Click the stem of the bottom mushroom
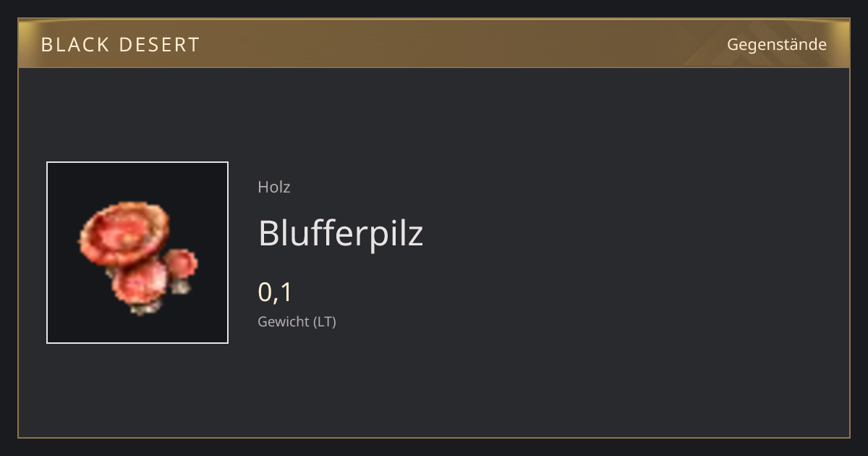Image resolution: width=868 pixels, height=456 pixels. coord(145,308)
